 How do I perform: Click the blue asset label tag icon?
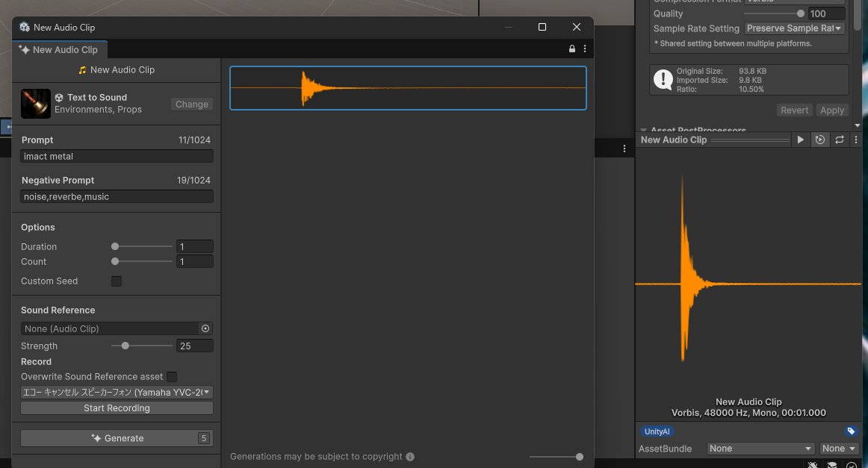tap(851, 431)
